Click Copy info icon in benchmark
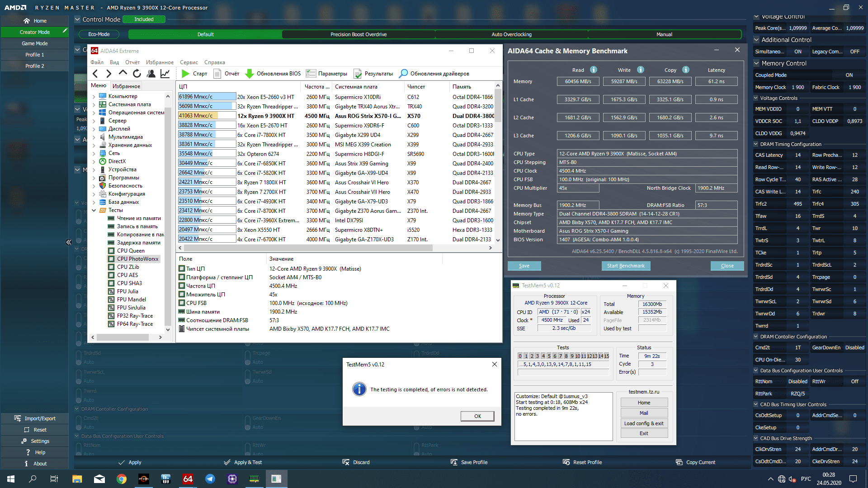The width and height of the screenshot is (868, 488). tap(686, 70)
